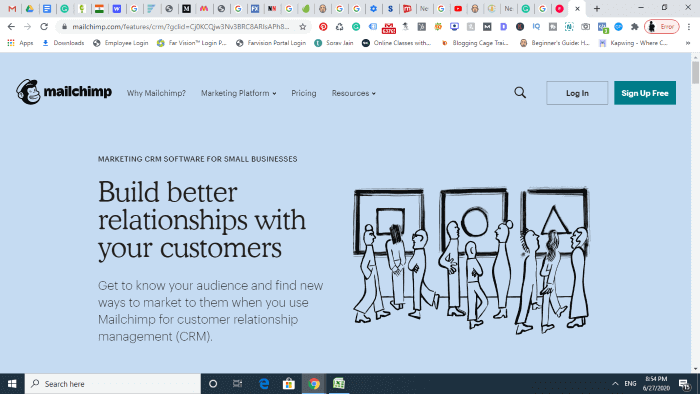Click the page vertical scrollbar thumb
Image resolution: width=700 pixels, height=394 pixels.
(695, 73)
